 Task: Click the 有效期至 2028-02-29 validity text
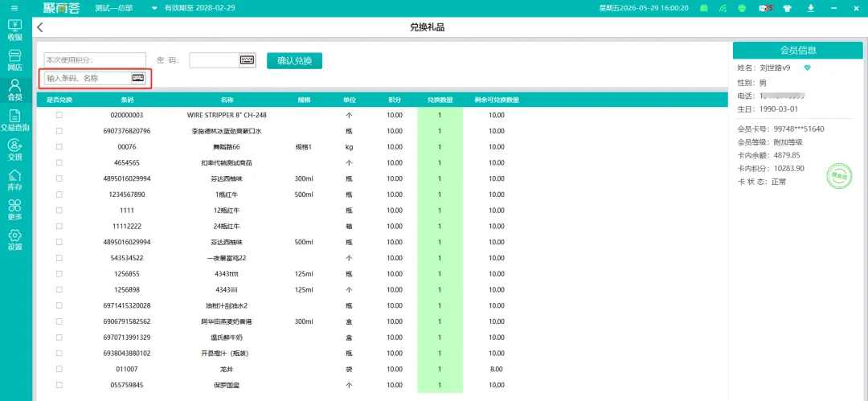click(200, 8)
